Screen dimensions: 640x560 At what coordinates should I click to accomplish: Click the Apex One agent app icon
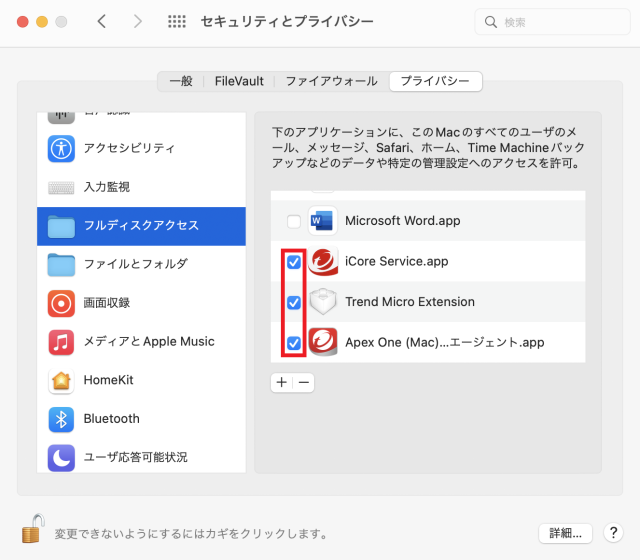tap(322, 342)
